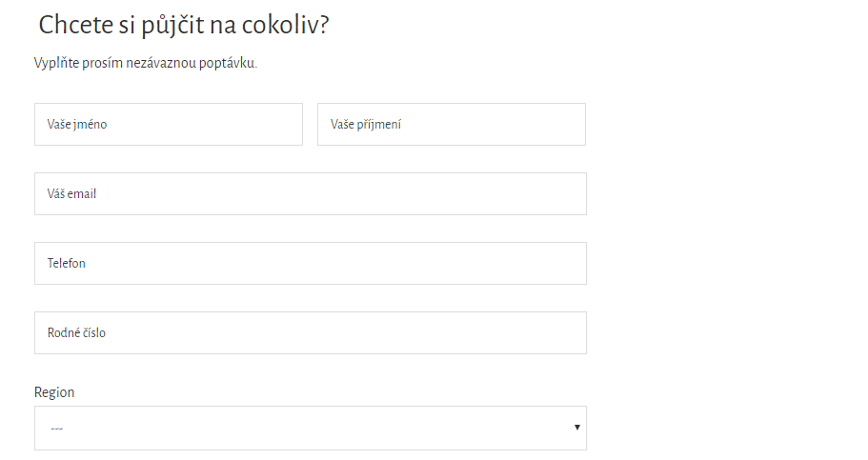Click into the Telefon input
Image resolution: width=868 pixels, height=460 pixels.
coord(310,264)
